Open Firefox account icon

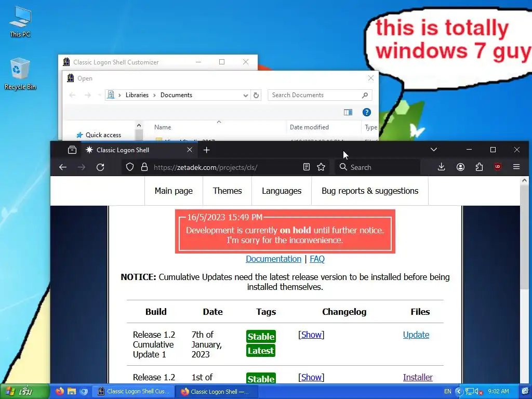(460, 167)
